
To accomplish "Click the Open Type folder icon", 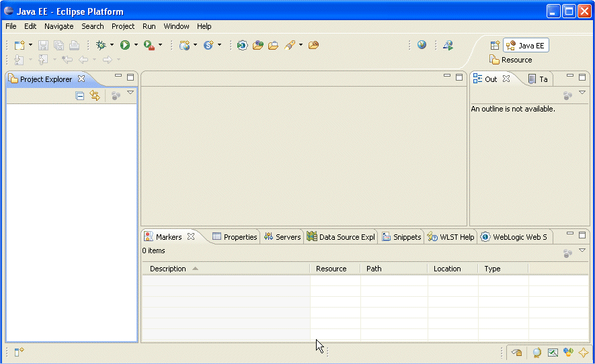I will tap(257, 45).
